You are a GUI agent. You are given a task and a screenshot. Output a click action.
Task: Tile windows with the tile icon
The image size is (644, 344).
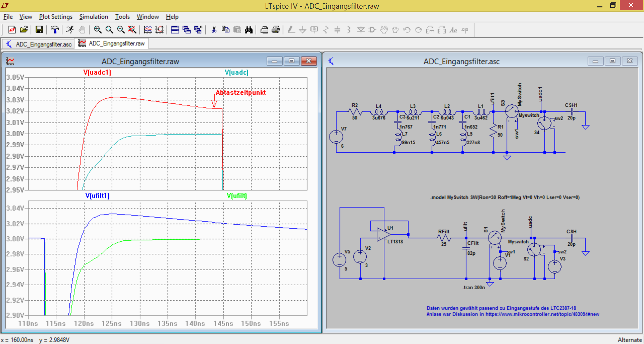[x=175, y=30]
